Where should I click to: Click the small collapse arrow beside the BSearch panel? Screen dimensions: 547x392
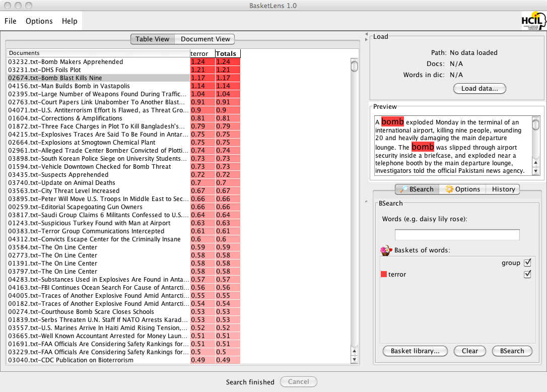pos(366,202)
